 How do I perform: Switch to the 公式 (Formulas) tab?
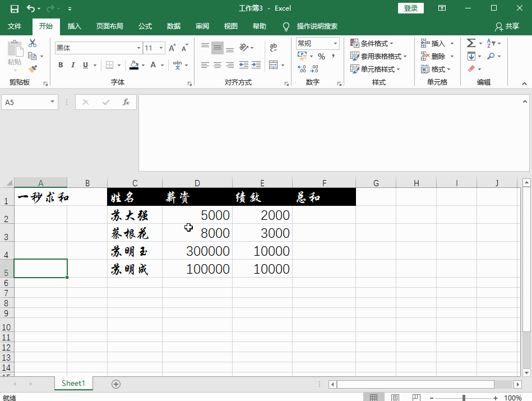click(x=145, y=26)
